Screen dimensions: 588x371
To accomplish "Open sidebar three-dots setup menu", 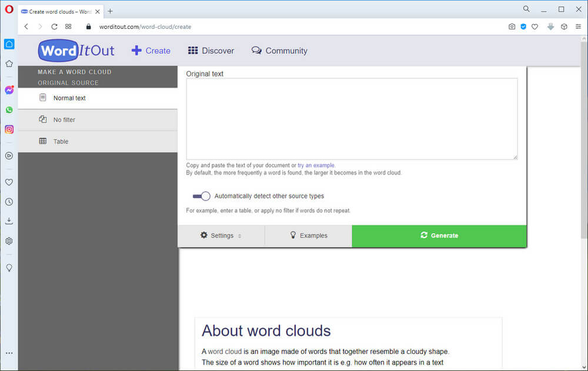I will [9, 353].
